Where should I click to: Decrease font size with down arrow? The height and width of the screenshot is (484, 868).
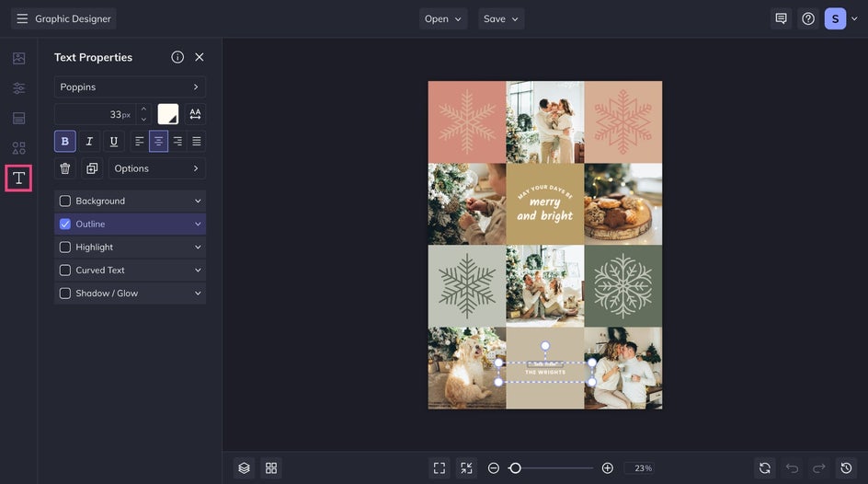pos(144,119)
